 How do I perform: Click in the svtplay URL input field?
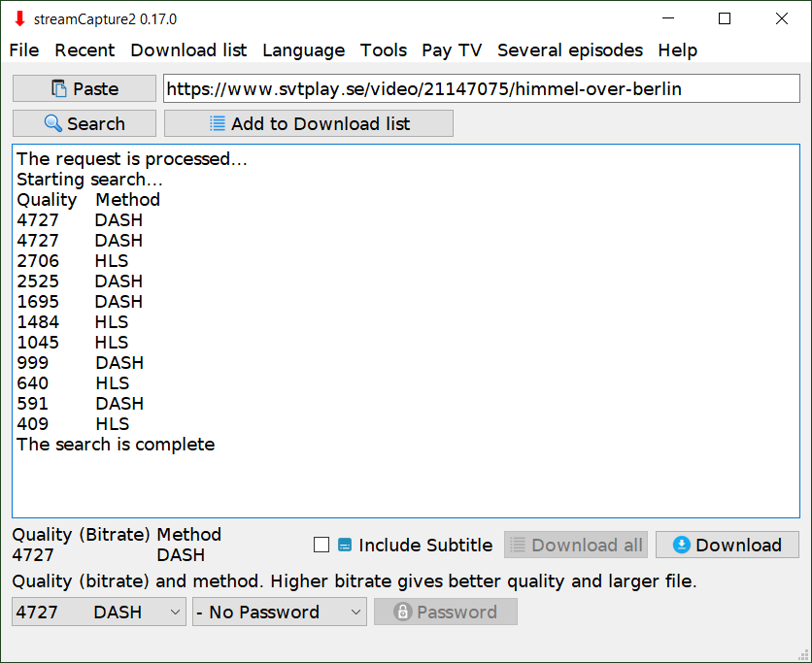[482, 88]
